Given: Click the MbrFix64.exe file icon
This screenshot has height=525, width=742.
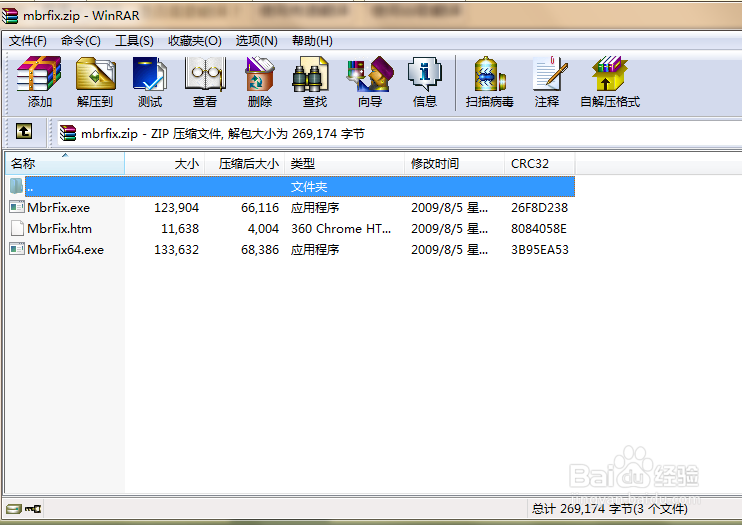Looking at the screenshot, I should (17, 249).
